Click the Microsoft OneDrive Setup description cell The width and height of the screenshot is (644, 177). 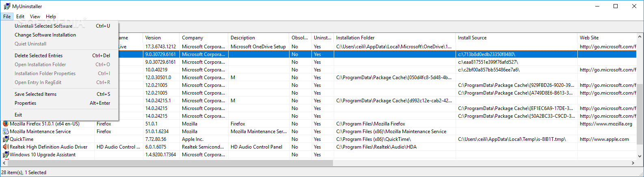tap(258, 47)
